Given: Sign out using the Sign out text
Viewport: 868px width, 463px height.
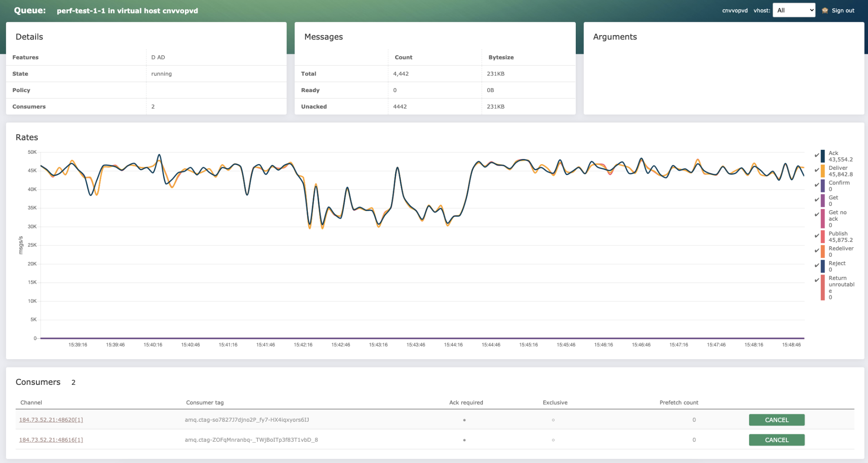Looking at the screenshot, I should pos(843,10).
